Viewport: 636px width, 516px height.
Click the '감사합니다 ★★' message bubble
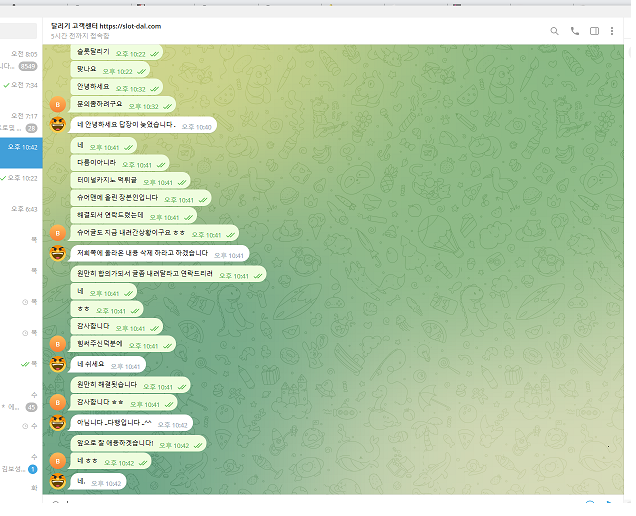click(x=124, y=402)
